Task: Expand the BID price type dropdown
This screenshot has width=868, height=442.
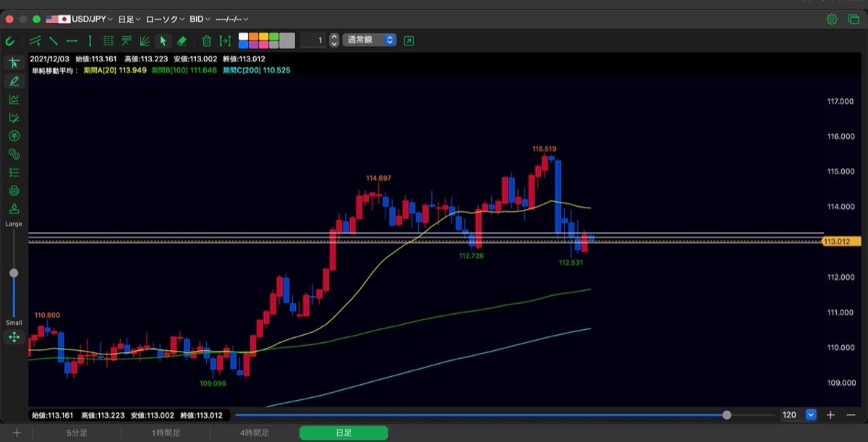Action: (199, 19)
